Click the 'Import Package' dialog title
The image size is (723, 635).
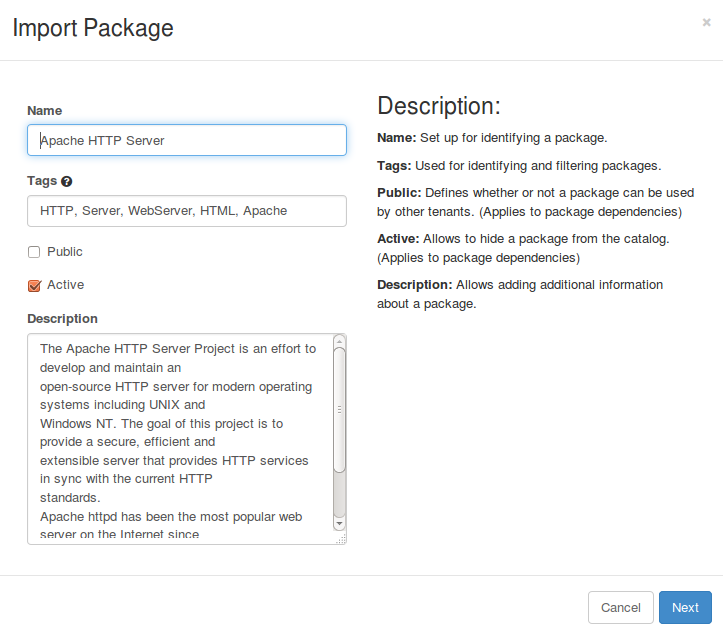coord(93,28)
